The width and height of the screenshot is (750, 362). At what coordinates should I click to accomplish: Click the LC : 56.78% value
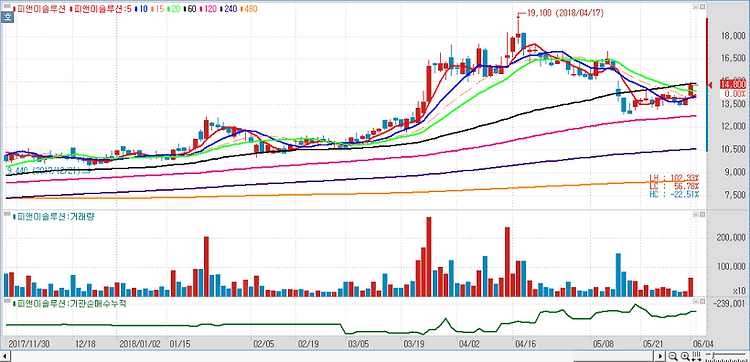coord(674,186)
